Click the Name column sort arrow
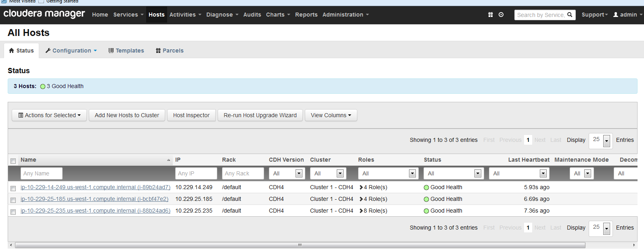The image size is (644, 251). pyautogui.click(x=169, y=160)
